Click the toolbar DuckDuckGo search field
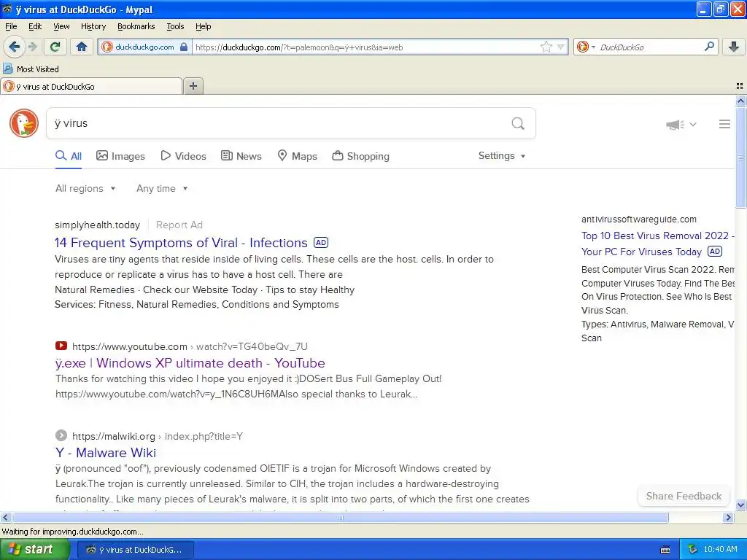Screen dimensions: 747x560 [650, 47]
